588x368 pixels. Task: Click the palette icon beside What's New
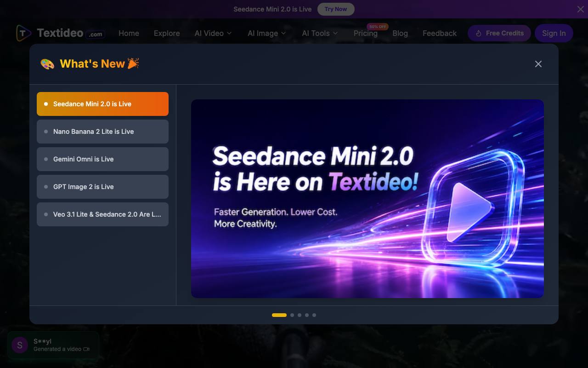[x=47, y=64]
